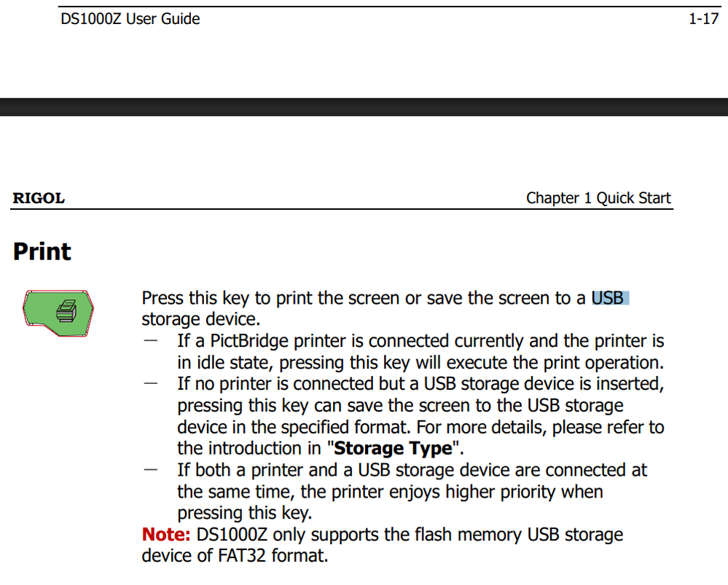Click the dash before "If no printer is connected"
Image resolution: width=728 pixels, height=585 pixels.
pos(152,383)
